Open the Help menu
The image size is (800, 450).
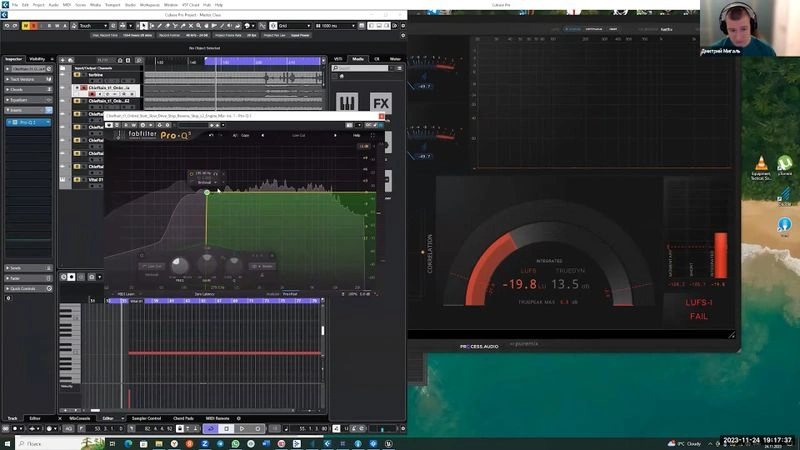(x=219, y=5)
